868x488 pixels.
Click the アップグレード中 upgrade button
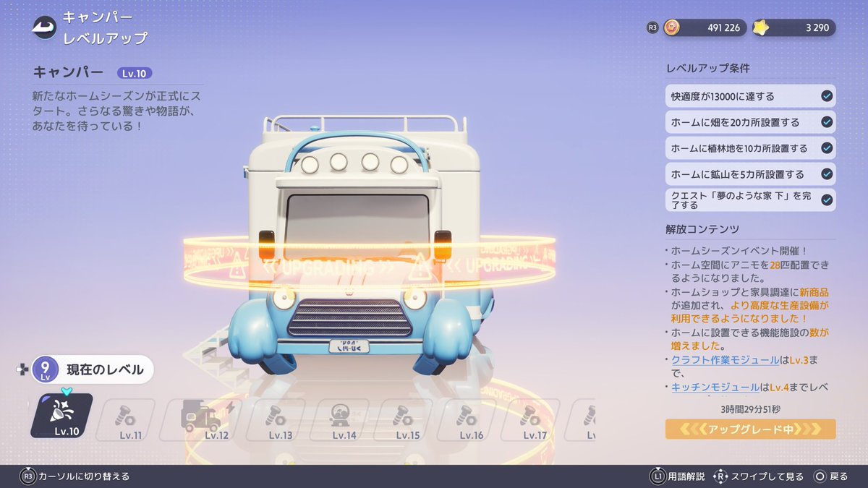click(x=750, y=429)
